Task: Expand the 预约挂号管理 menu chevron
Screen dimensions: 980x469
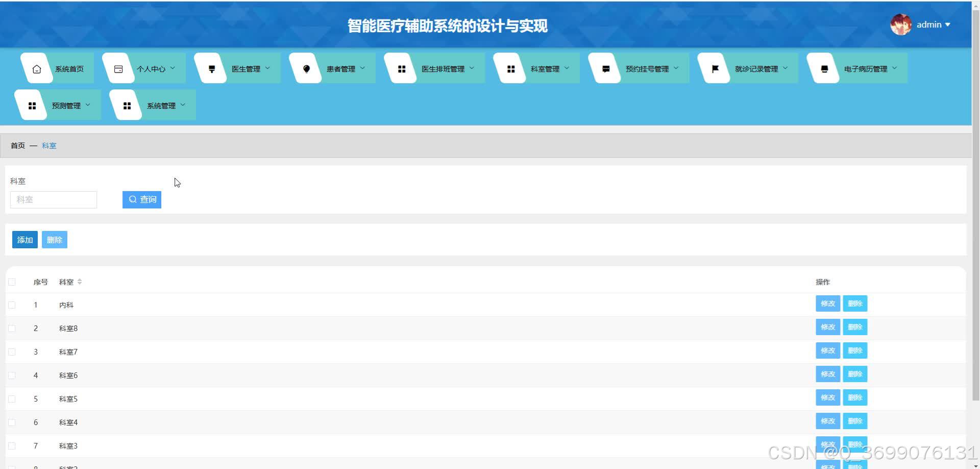Action: point(676,68)
